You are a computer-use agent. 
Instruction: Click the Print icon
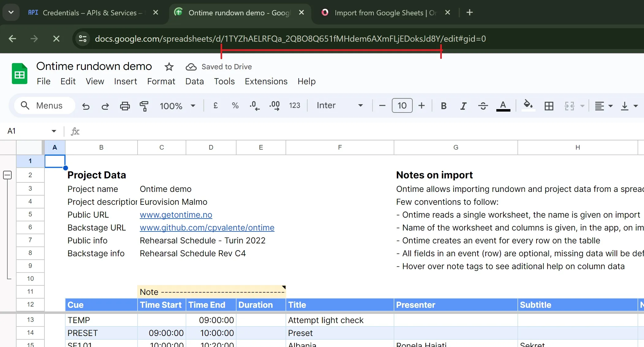(125, 106)
